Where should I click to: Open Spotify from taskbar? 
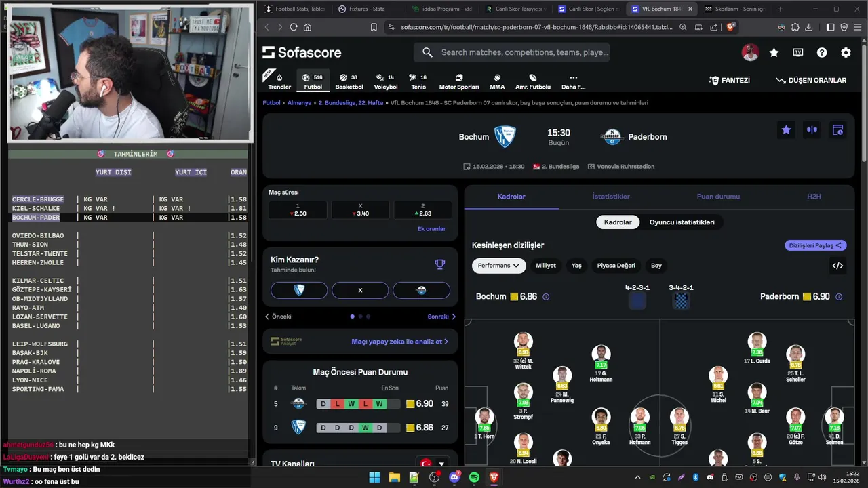click(474, 477)
